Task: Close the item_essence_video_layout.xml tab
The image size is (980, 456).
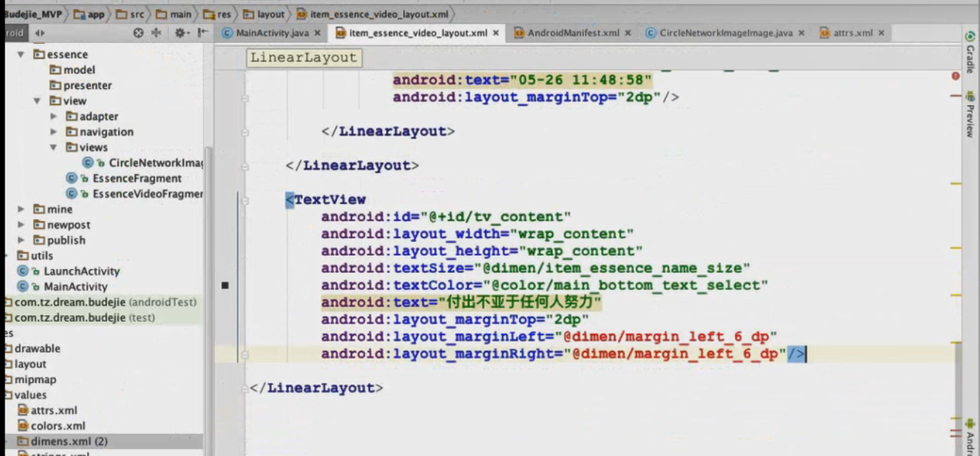Action: pyautogui.click(x=495, y=33)
